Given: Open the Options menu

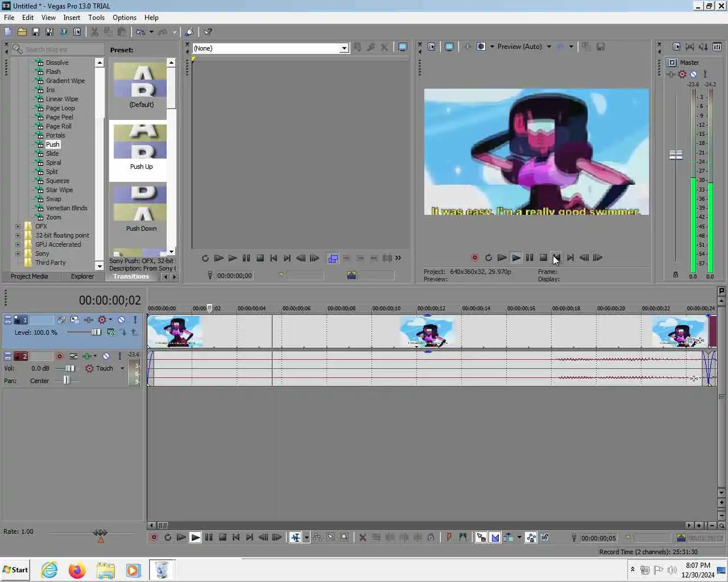Looking at the screenshot, I should coord(125,18).
